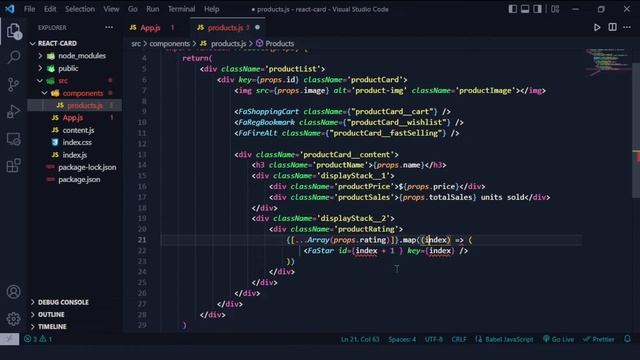Image resolution: width=640 pixels, height=360 pixels.
Task: Click the Split Editor icon
Action: pos(612,27)
